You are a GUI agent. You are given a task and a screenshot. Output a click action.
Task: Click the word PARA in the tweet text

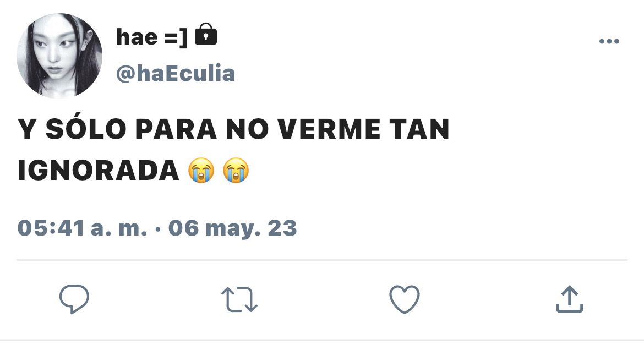pos(176,129)
